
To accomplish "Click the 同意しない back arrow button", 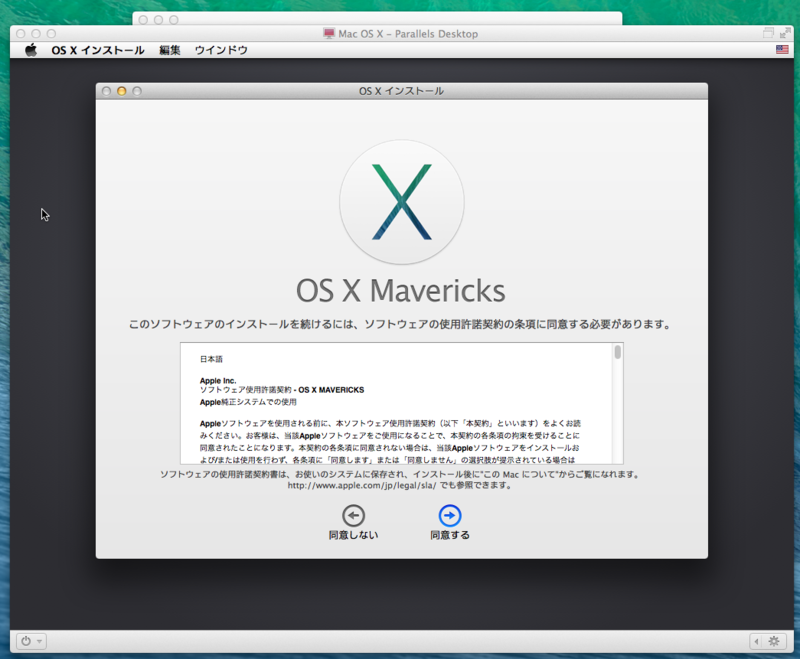I will (353, 515).
